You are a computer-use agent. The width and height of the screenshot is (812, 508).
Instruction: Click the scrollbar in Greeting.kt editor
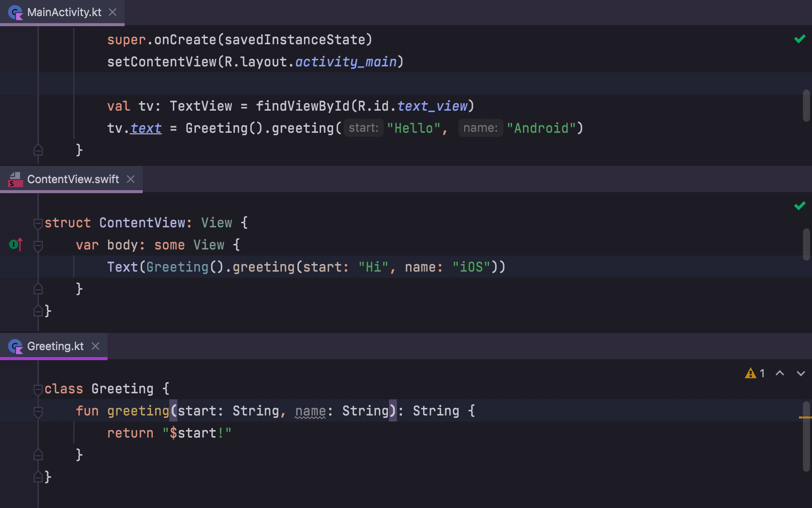point(806,437)
